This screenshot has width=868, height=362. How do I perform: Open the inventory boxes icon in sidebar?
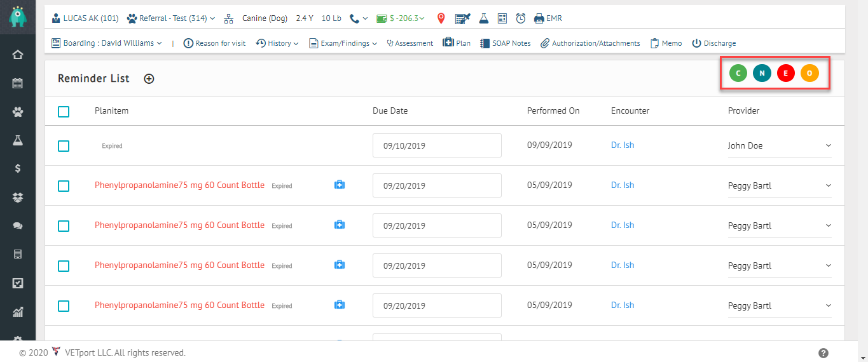pos(18,198)
